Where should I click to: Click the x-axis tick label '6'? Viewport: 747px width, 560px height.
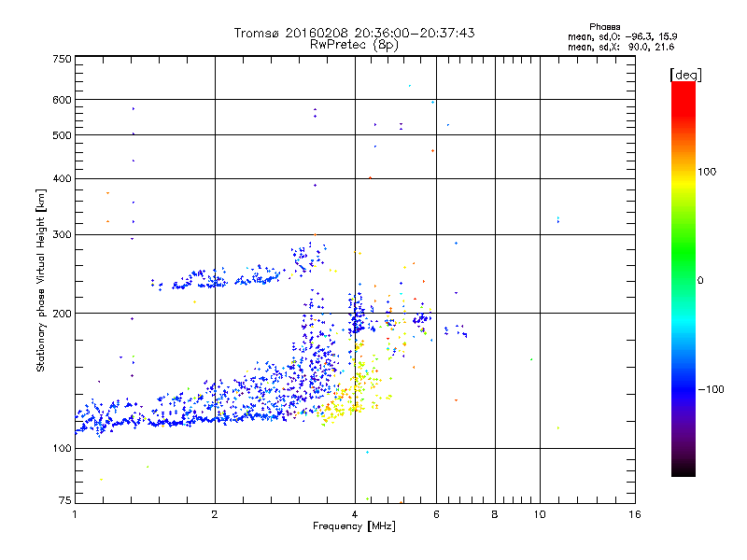(x=436, y=514)
